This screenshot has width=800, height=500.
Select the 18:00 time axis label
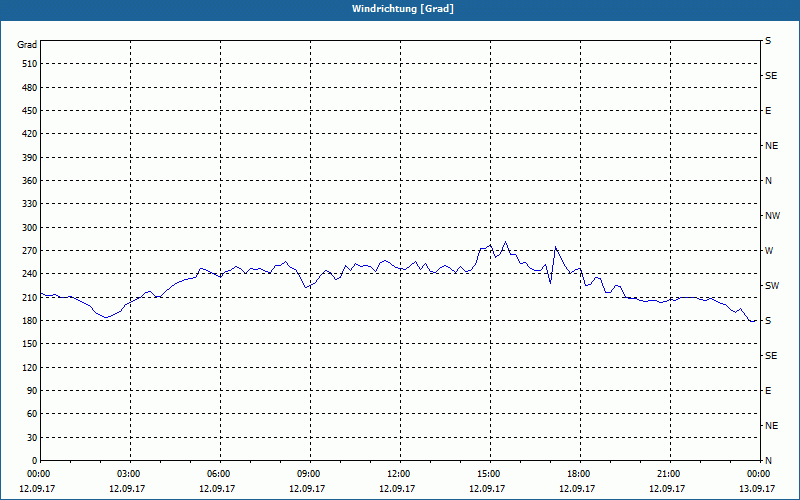tap(581, 474)
